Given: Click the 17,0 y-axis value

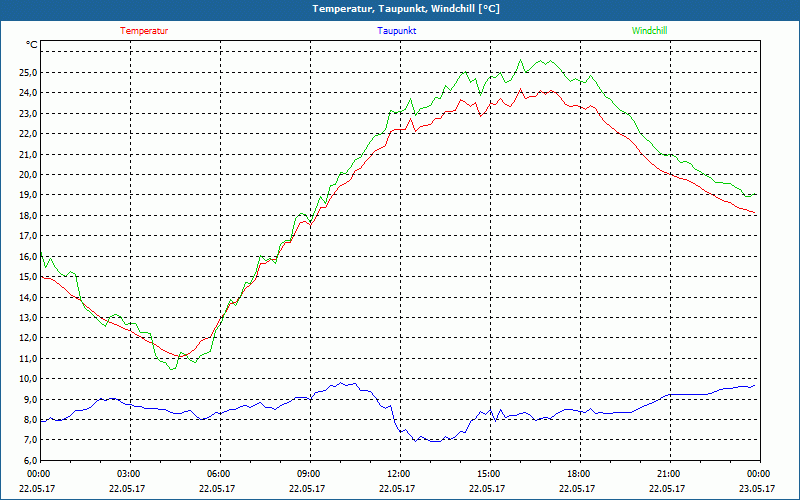Looking at the screenshot, I should click(x=28, y=236).
